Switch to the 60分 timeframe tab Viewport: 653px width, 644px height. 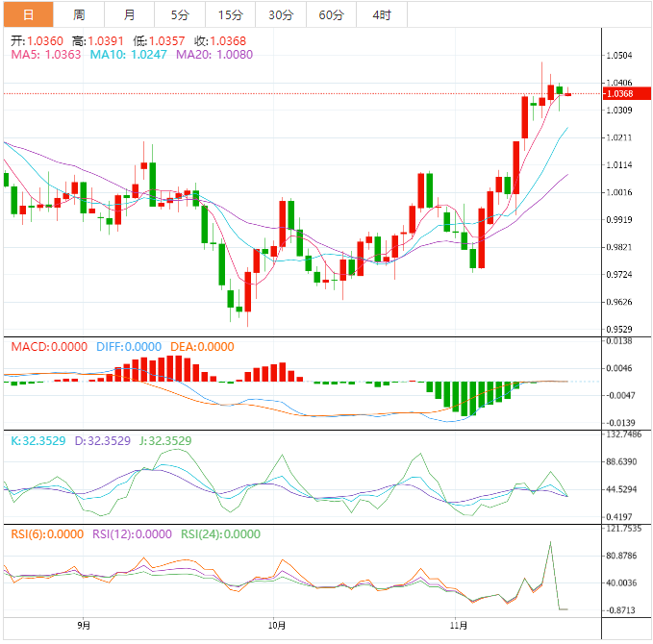pyautogui.click(x=331, y=14)
